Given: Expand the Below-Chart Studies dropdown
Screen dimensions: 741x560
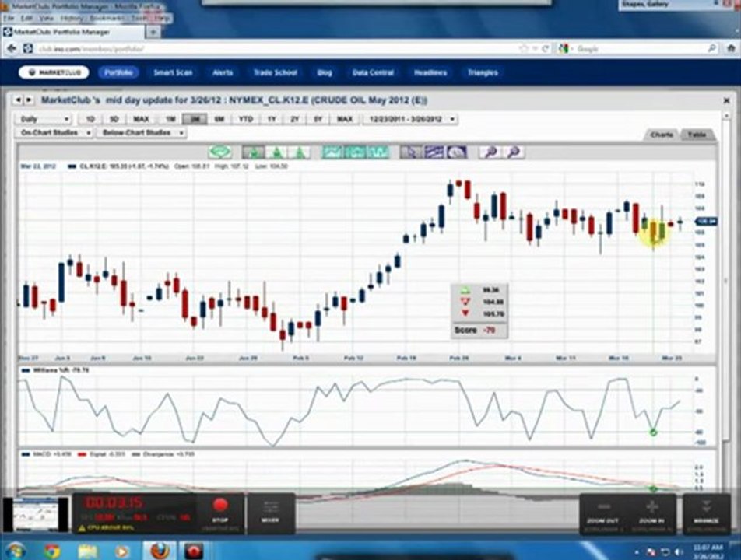Looking at the screenshot, I should coord(142,133).
